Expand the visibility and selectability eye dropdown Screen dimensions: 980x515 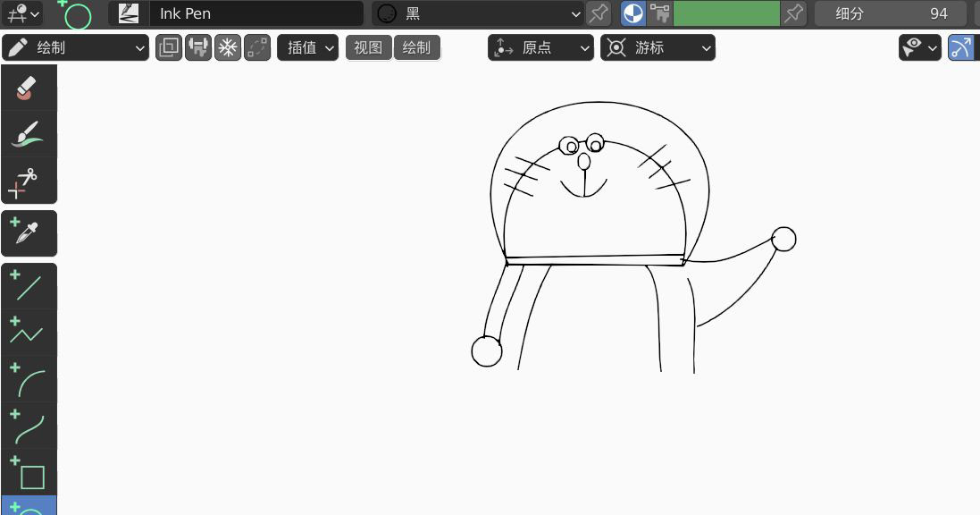coord(919,47)
